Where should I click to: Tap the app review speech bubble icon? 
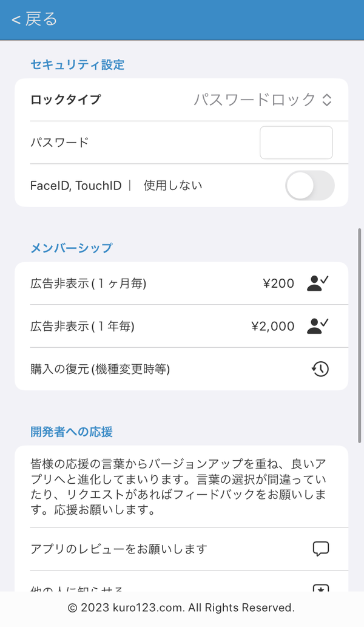pos(320,549)
